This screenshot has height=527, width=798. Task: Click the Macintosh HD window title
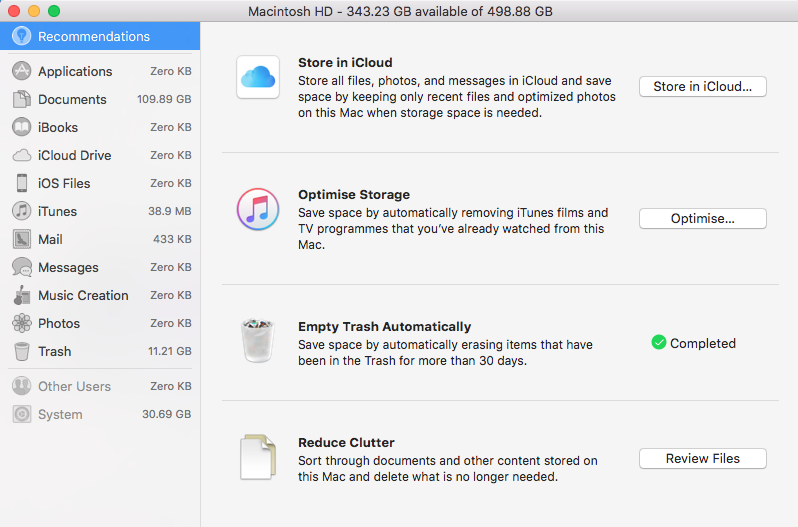pos(400,11)
